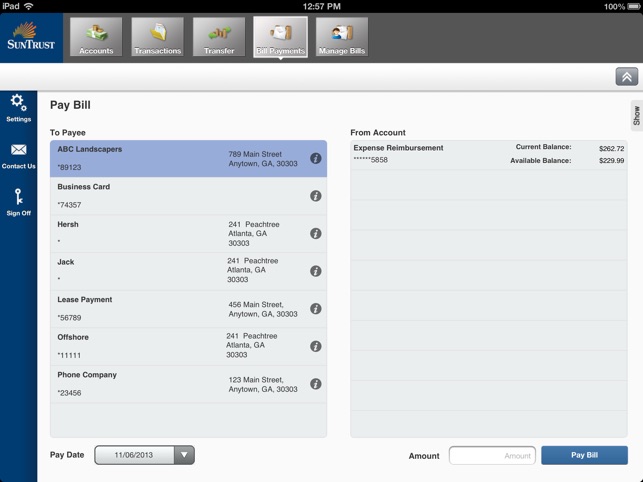This screenshot has height=482, width=643.
Task: Switch to the Transfer tab
Action: coord(219,37)
